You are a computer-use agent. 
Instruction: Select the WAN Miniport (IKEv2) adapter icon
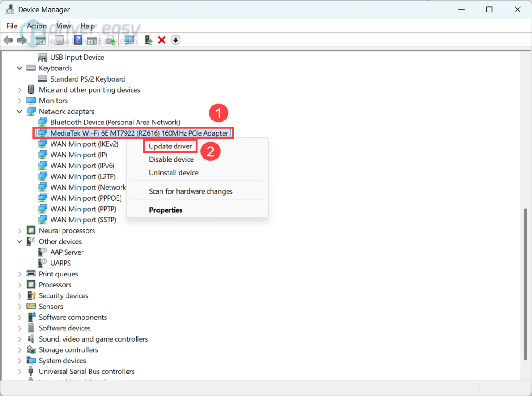43,144
